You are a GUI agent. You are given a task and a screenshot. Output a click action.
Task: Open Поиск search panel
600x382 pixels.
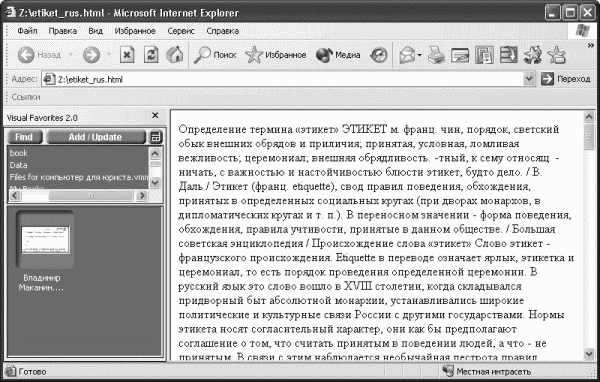point(215,55)
